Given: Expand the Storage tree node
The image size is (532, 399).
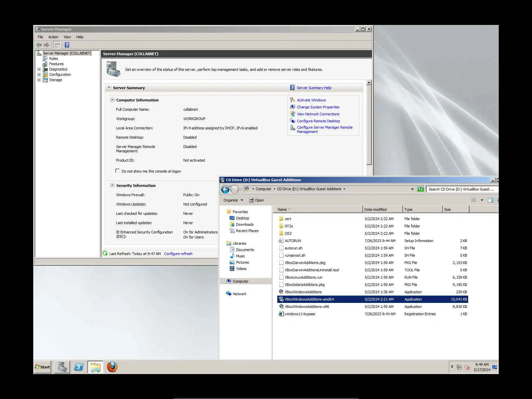Looking at the screenshot, I should click(39, 80).
